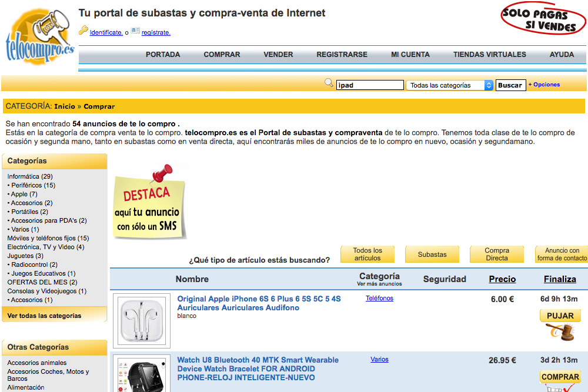Expand + Opciones search options
This screenshot has width=588, height=392.
(x=544, y=85)
